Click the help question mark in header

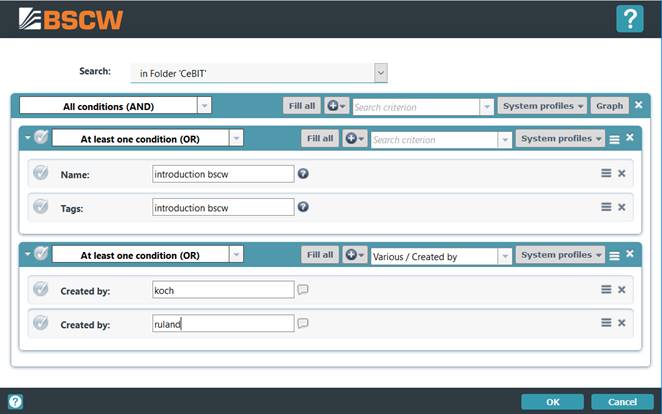tap(629, 19)
